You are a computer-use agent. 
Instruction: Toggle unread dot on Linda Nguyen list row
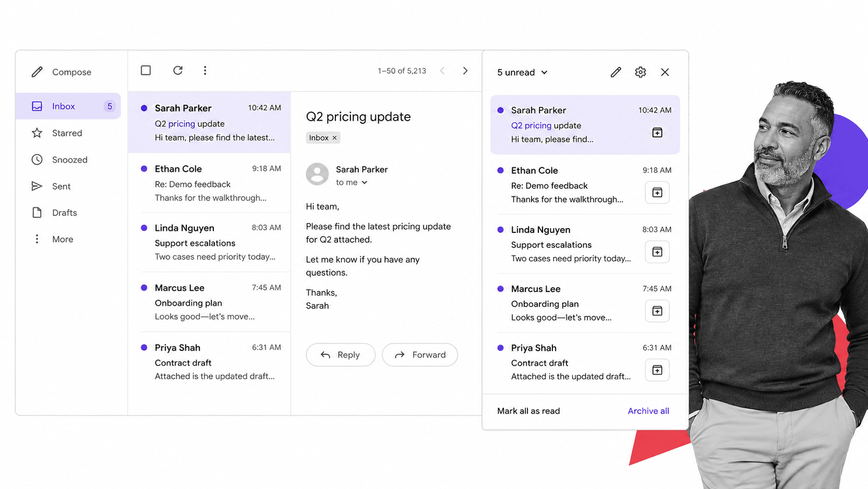pyautogui.click(x=144, y=228)
